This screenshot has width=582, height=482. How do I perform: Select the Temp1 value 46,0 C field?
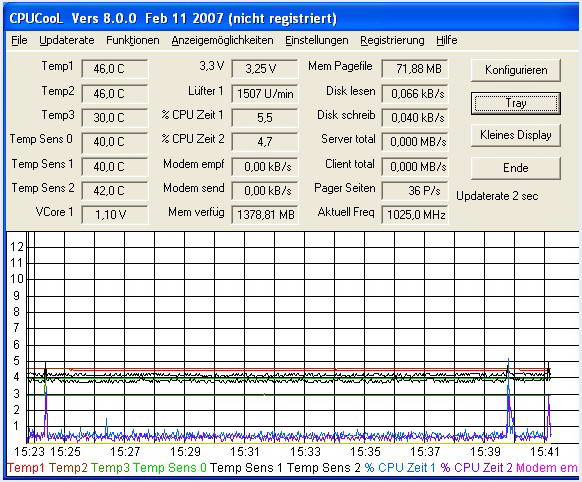[114, 69]
